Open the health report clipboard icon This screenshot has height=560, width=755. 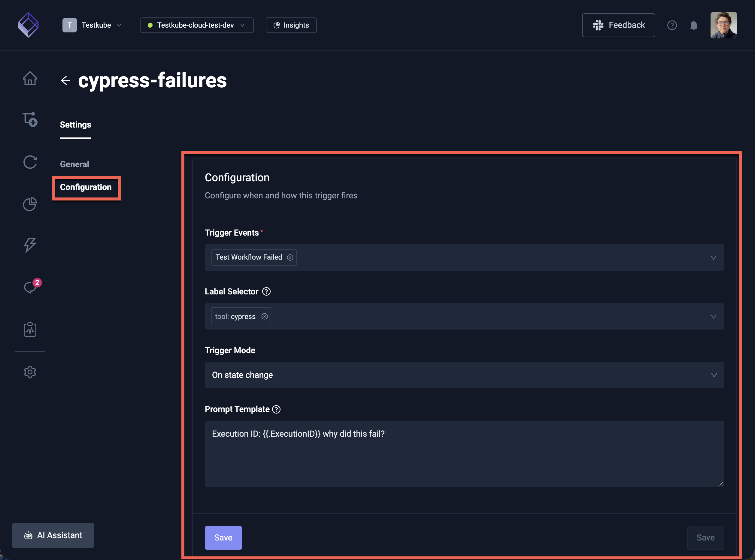click(30, 329)
